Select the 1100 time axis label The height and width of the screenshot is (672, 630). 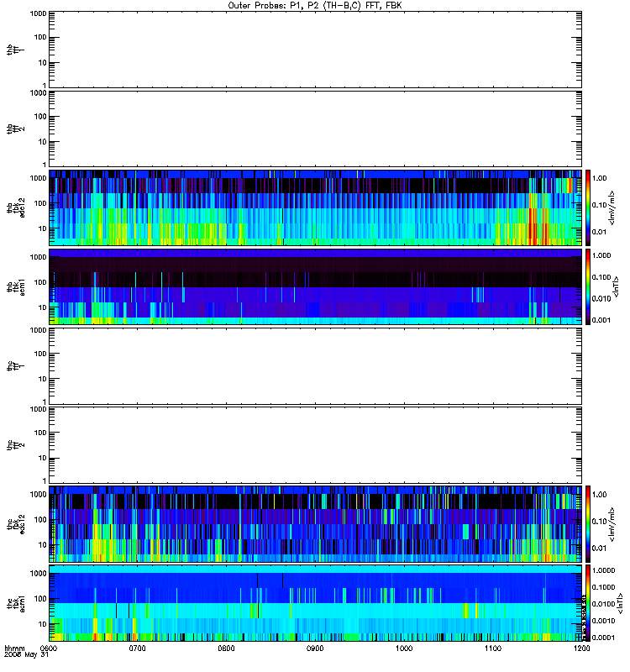pyautogui.click(x=493, y=648)
